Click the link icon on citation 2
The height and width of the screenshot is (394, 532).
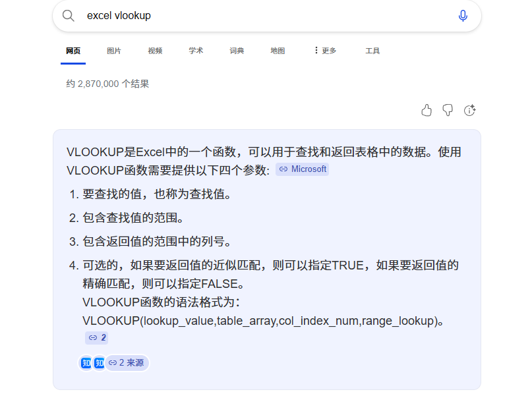[x=92, y=337]
